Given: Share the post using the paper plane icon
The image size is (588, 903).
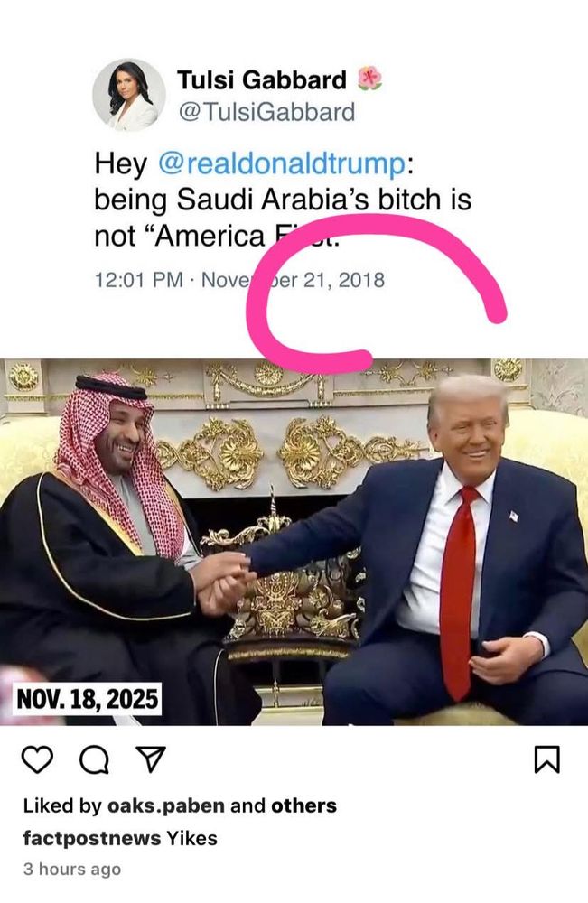Looking at the screenshot, I should tap(151, 759).
